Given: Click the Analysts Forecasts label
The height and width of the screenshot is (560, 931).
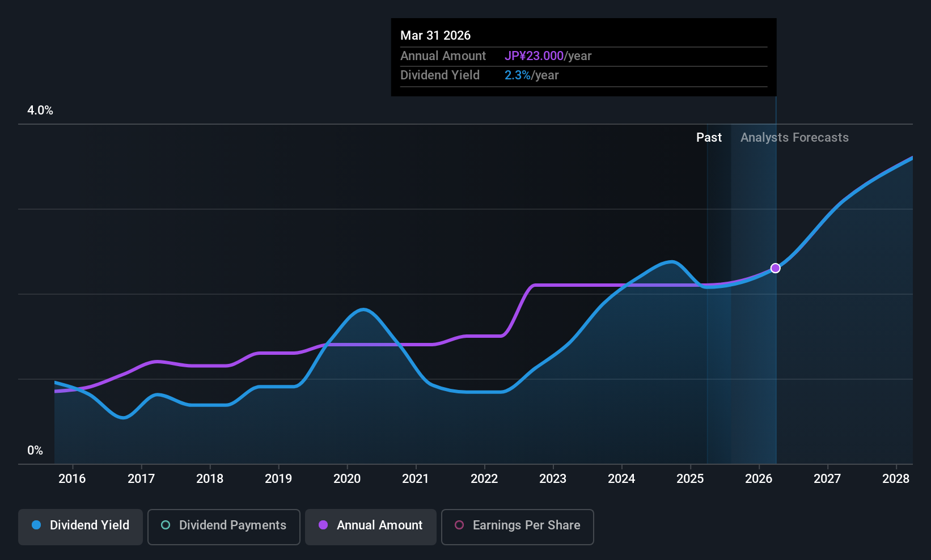Looking at the screenshot, I should pos(794,138).
